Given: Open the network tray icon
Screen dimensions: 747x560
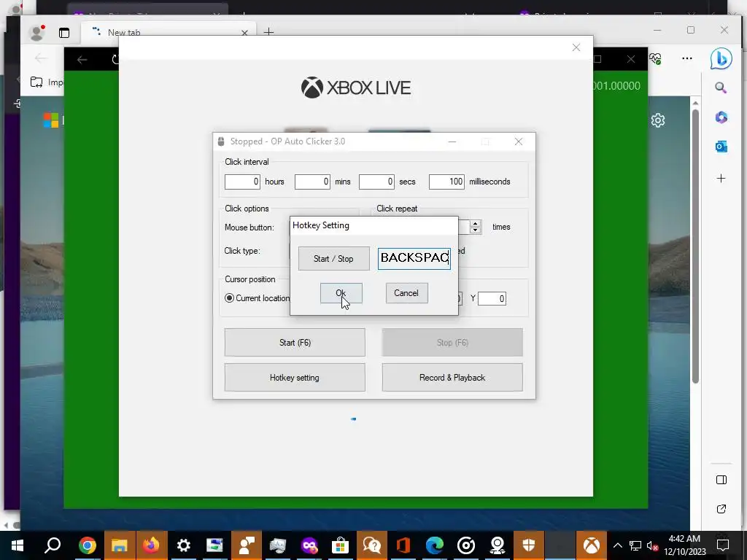Looking at the screenshot, I should [x=635, y=545].
